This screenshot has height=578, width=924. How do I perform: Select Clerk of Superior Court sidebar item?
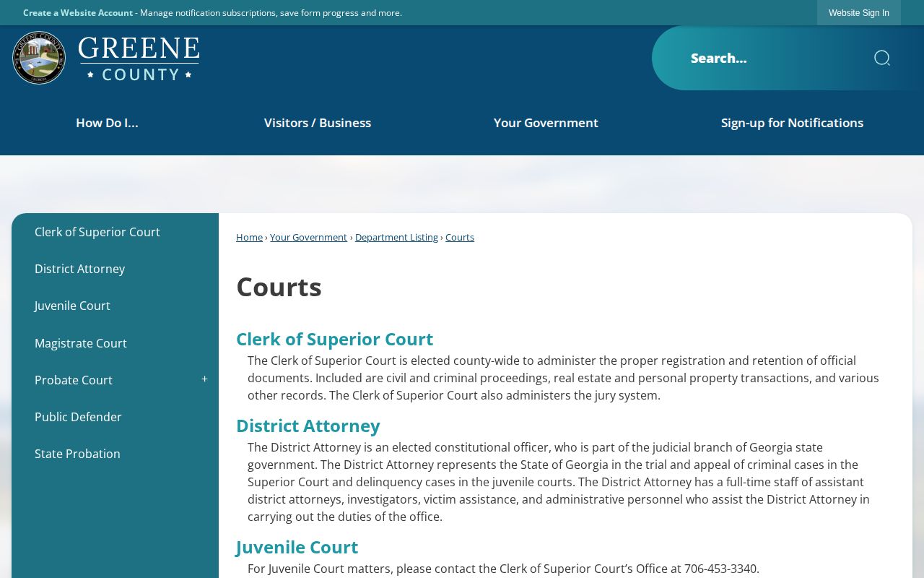click(115, 232)
